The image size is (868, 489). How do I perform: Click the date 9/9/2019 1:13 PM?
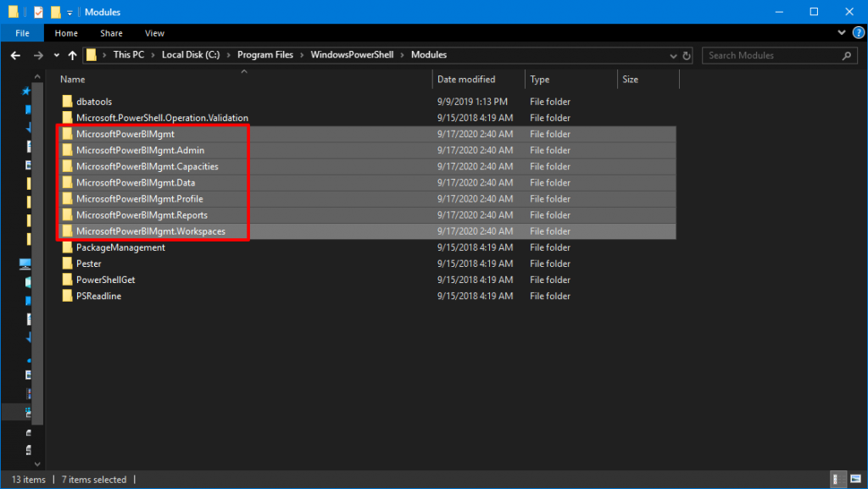pyautogui.click(x=472, y=102)
